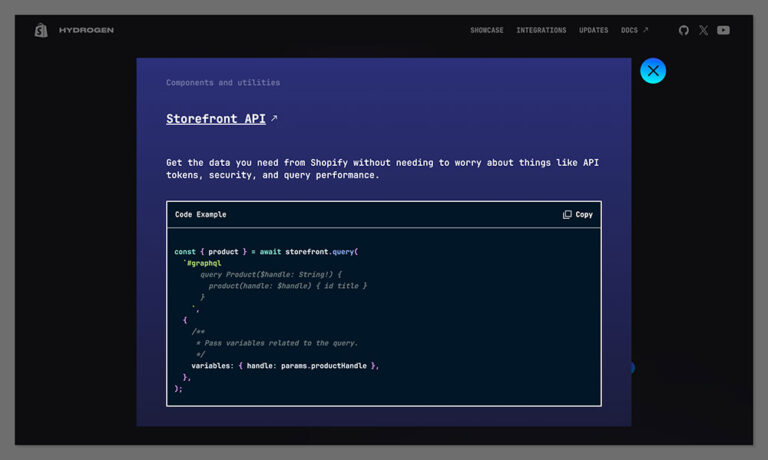Open the Docs nav link
The width and height of the screenshot is (768, 460).
coord(629,30)
